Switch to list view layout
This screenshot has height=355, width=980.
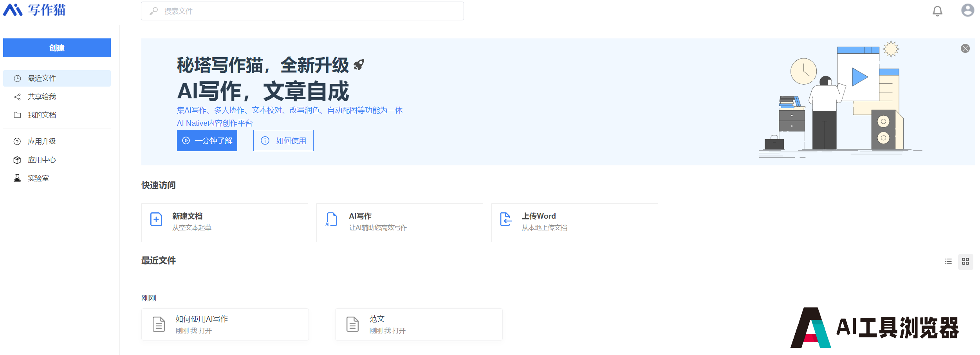click(948, 261)
